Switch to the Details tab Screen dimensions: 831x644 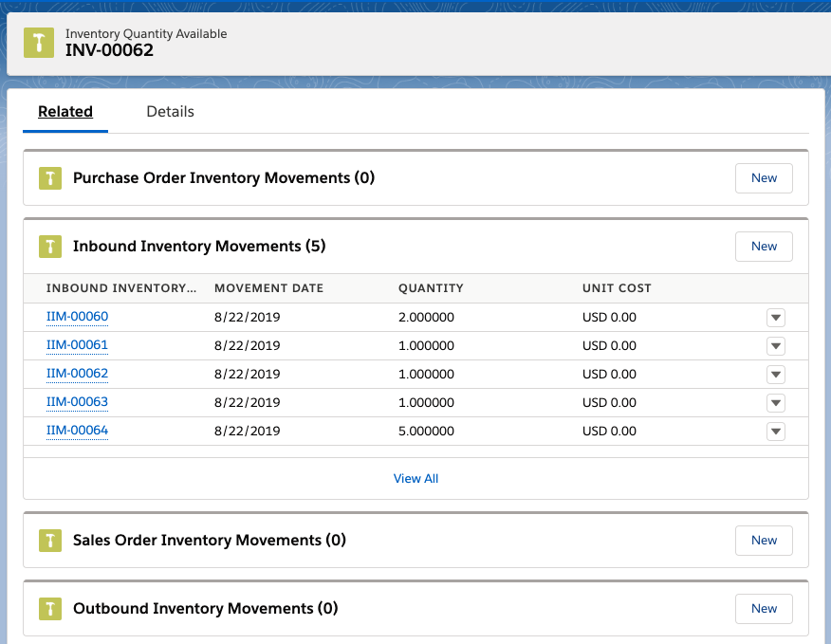(x=170, y=111)
